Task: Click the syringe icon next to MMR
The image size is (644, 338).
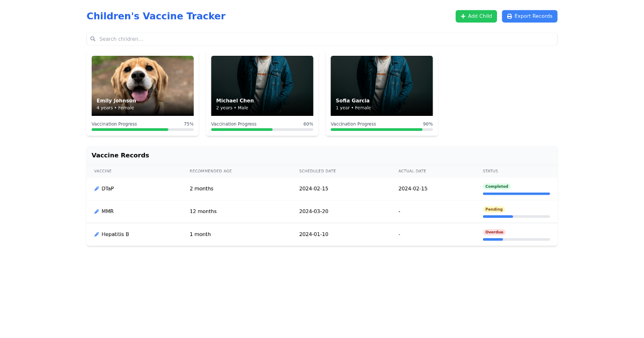Action: click(97, 211)
